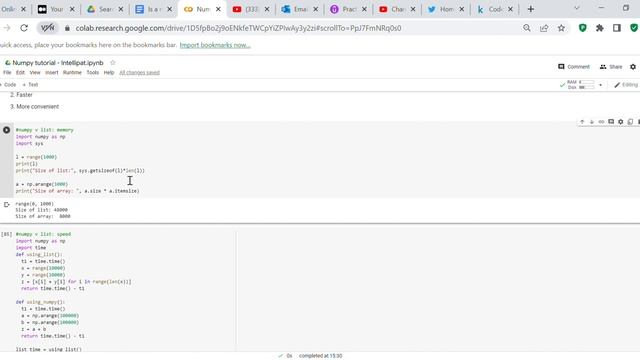Click Import bookmarks now link
This screenshot has height=360, width=640.
pos(215,45)
